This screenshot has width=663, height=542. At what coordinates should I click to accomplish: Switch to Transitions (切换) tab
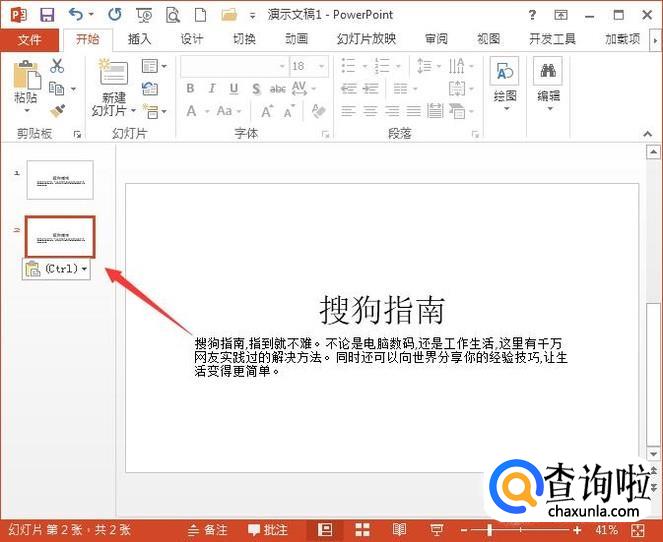tap(244, 39)
